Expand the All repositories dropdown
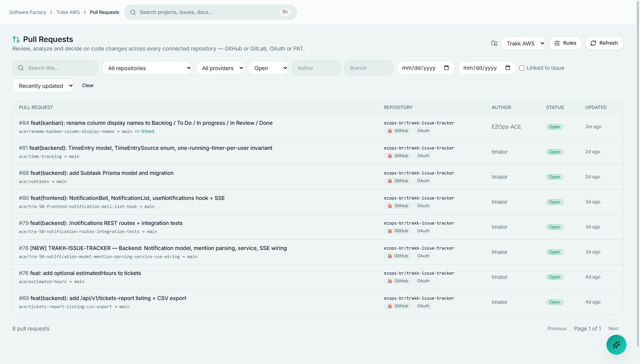This screenshot has height=364, width=640. (x=147, y=68)
